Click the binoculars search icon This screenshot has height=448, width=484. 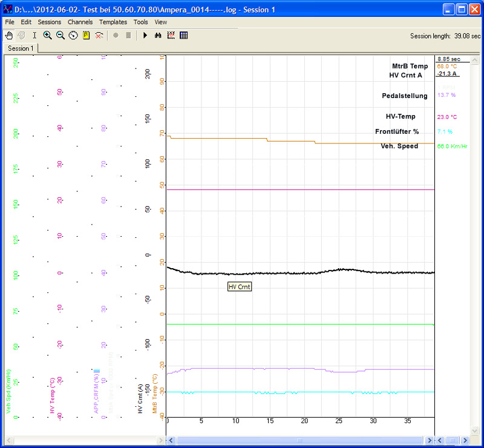click(158, 36)
